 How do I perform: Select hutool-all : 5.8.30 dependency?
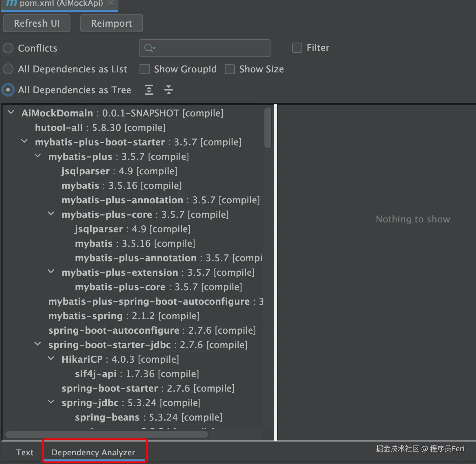point(100,128)
